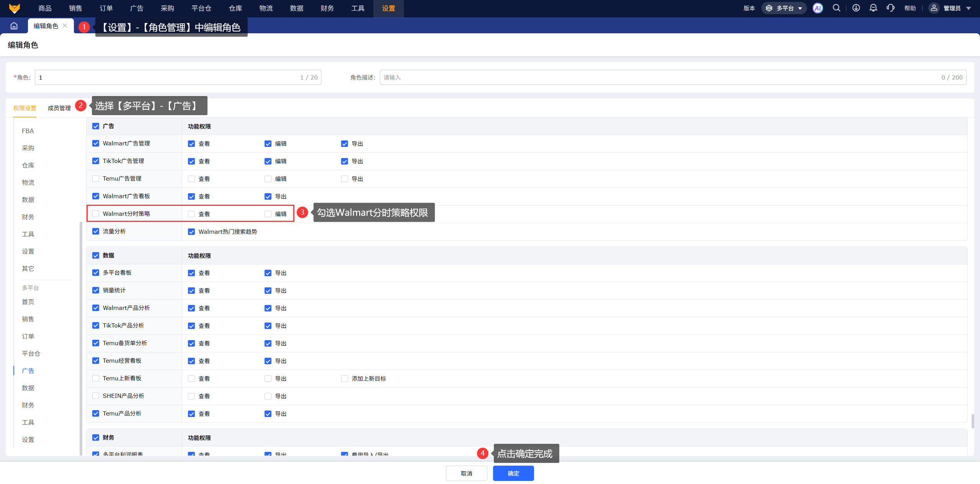Select 平台仓 in the left sidebar
This screenshot has height=484, width=980.
coord(31,353)
